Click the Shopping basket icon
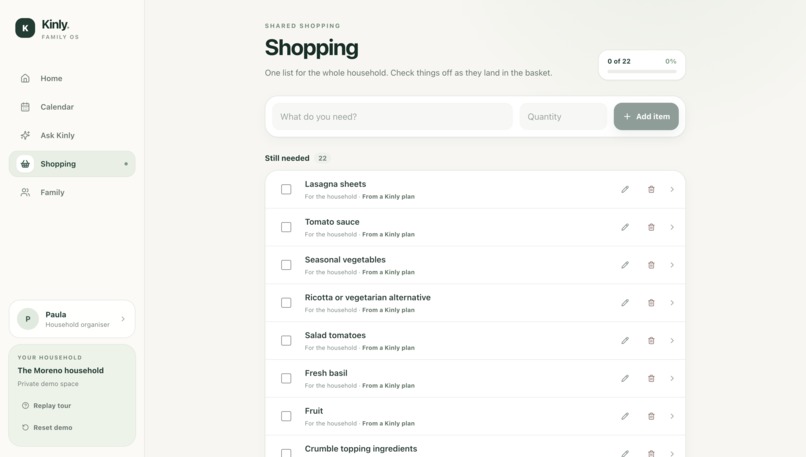 (25, 164)
